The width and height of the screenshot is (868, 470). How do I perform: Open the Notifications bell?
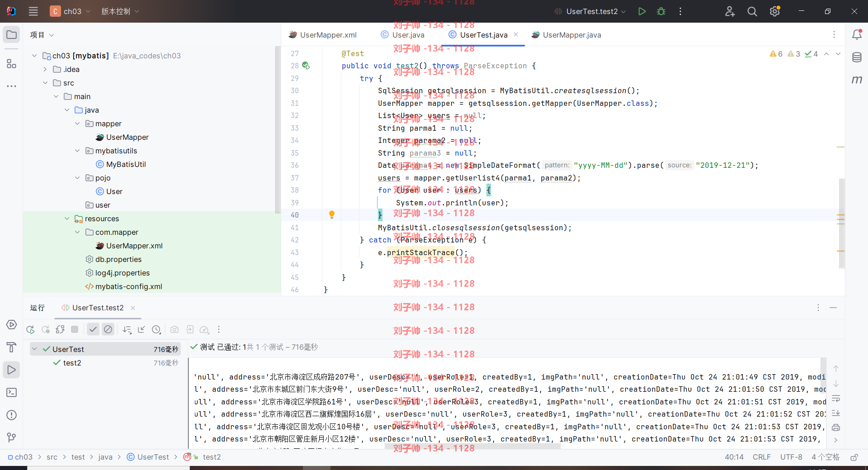857,35
